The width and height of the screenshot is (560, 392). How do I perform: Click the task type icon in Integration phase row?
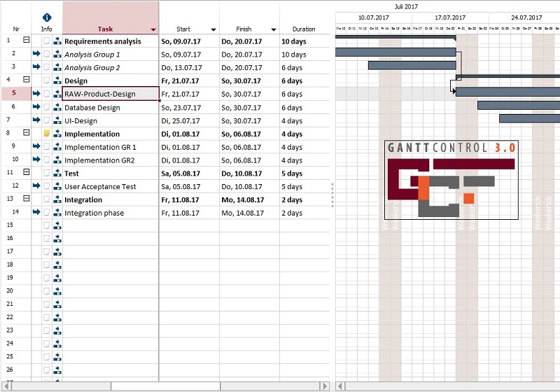tap(57, 213)
